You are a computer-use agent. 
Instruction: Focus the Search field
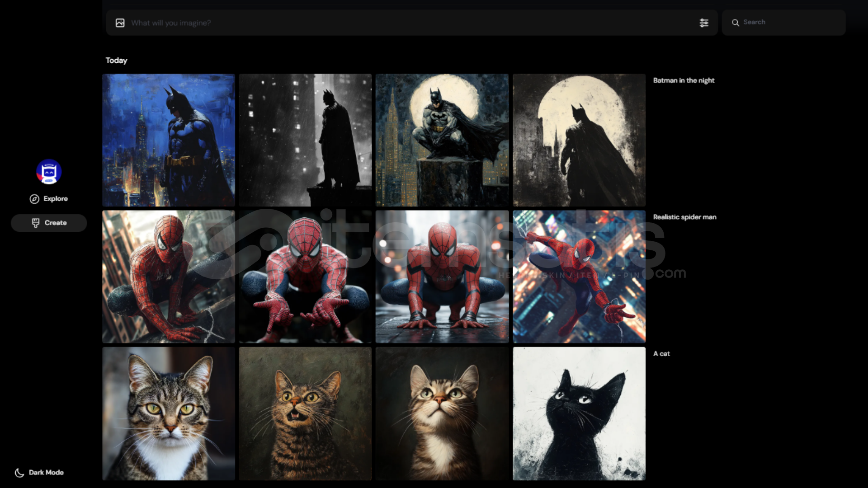pos(783,23)
